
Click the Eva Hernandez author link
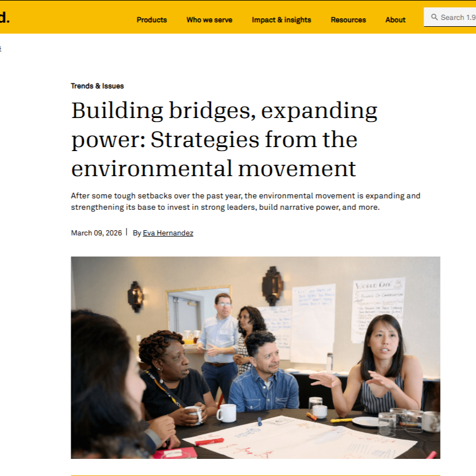(x=168, y=233)
